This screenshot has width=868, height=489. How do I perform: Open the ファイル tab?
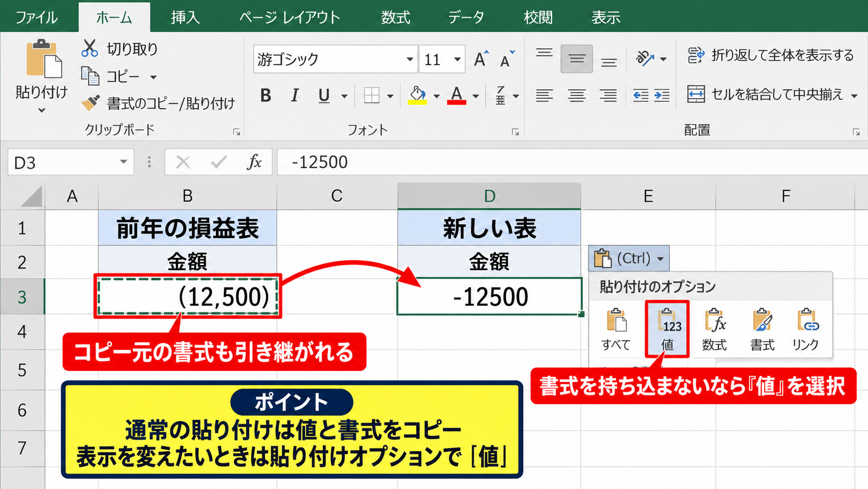[36, 17]
